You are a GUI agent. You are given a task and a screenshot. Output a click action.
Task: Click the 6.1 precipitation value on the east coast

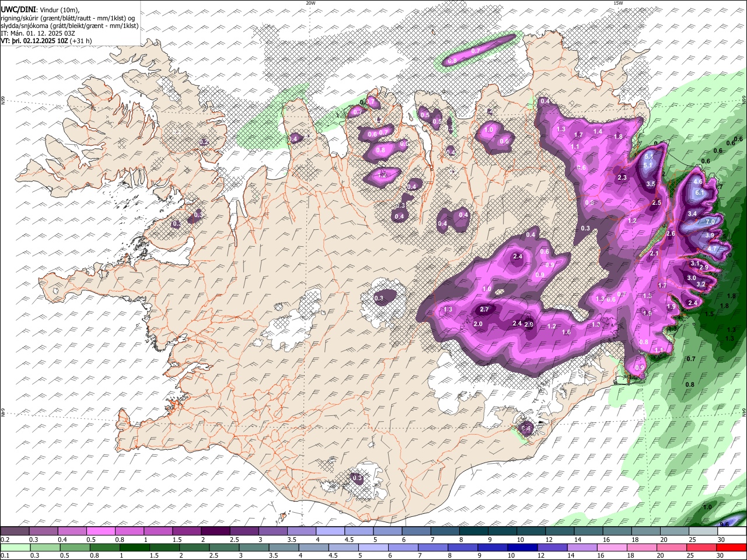701,193
